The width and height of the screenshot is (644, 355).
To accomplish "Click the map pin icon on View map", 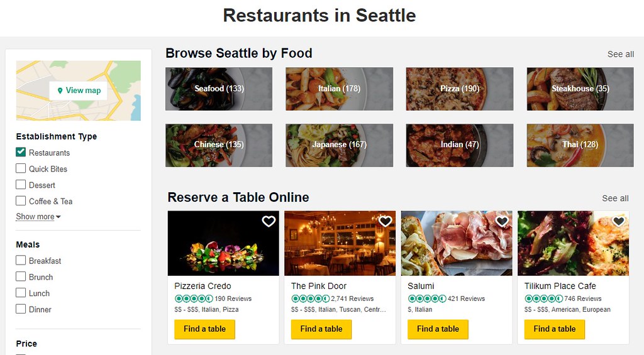I will tap(60, 90).
